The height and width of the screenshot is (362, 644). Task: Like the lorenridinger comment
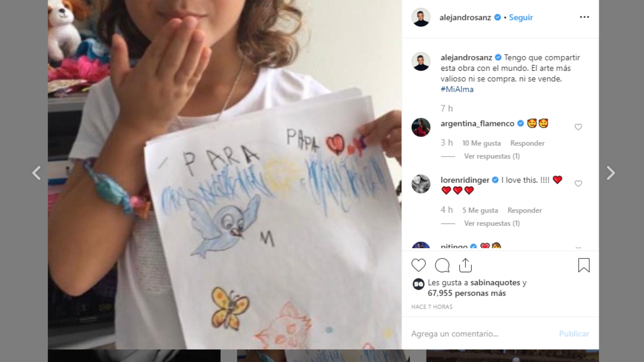point(578,183)
